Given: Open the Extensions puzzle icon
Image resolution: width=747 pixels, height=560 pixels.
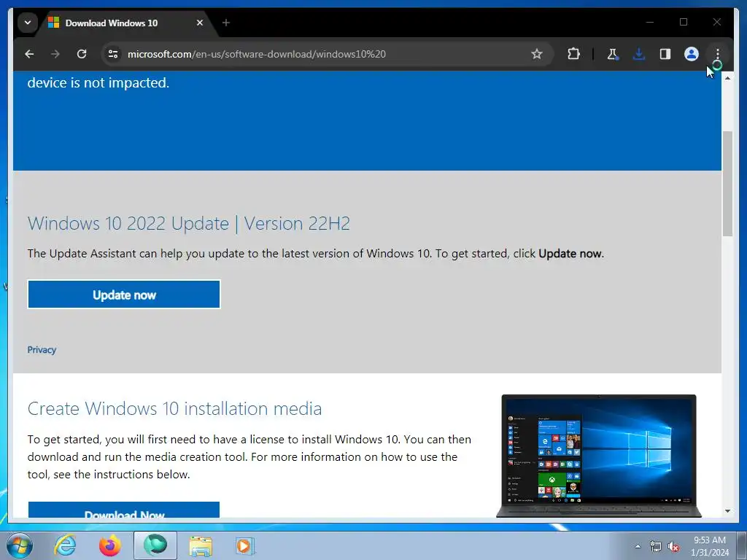Looking at the screenshot, I should 574,54.
